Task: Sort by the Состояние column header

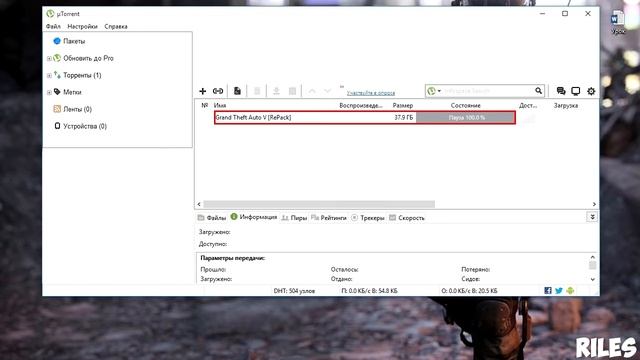Action: click(465, 105)
